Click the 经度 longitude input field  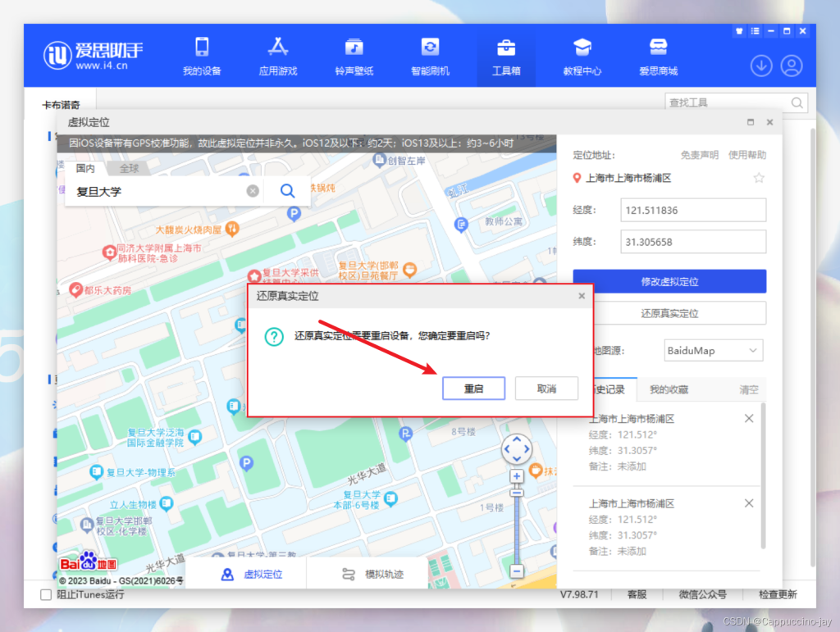pyautogui.click(x=693, y=210)
